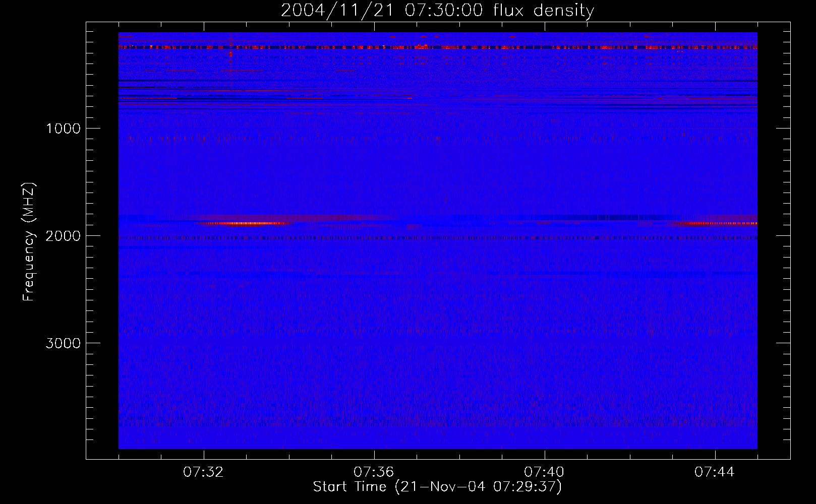Click the plot title '2004/11/21 07:30:00 flux density'

tap(437, 10)
